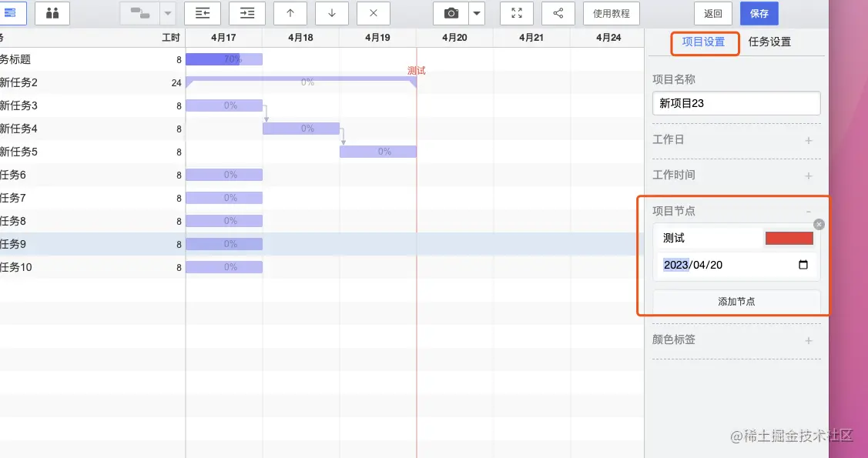The height and width of the screenshot is (458, 868).
Task: Click the task link type icon
Action: [140, 13]
